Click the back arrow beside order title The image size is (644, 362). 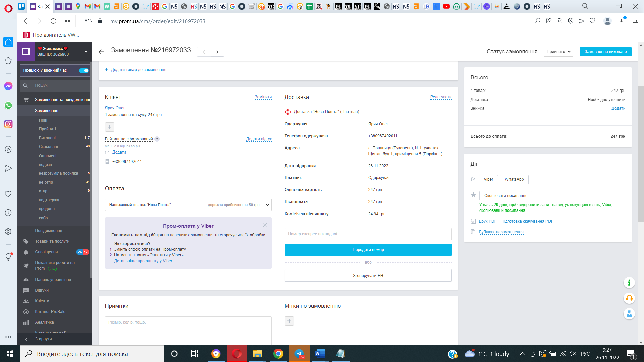101,52
